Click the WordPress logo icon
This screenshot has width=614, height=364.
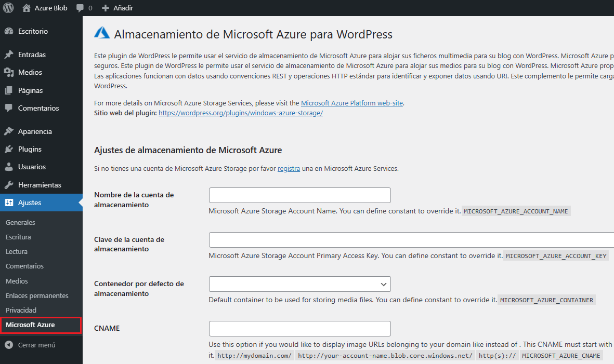8,8
